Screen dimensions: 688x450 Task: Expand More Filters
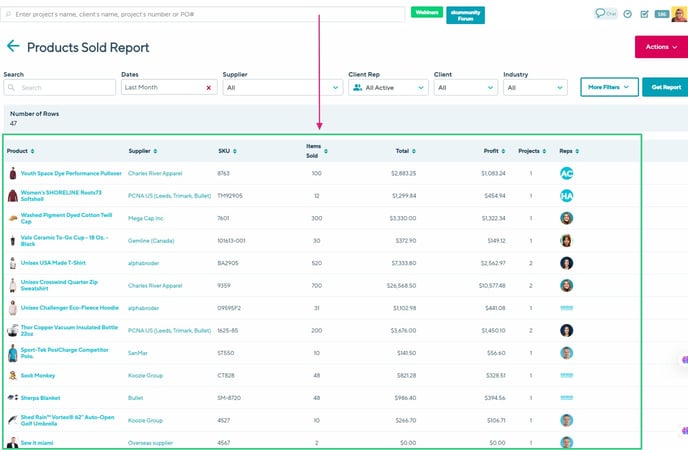609,88
